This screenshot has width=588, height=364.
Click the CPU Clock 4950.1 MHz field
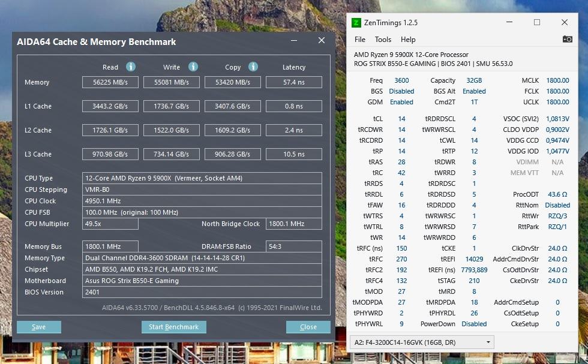click(x=202, y=201)
